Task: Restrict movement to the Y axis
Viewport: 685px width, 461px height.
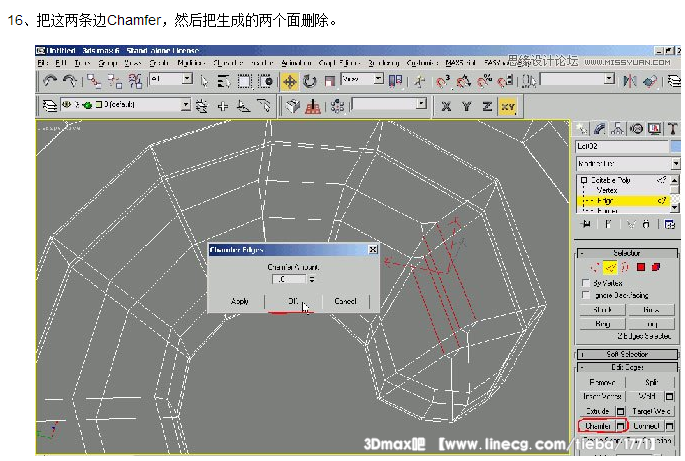Action: click(x=467, y=106)
